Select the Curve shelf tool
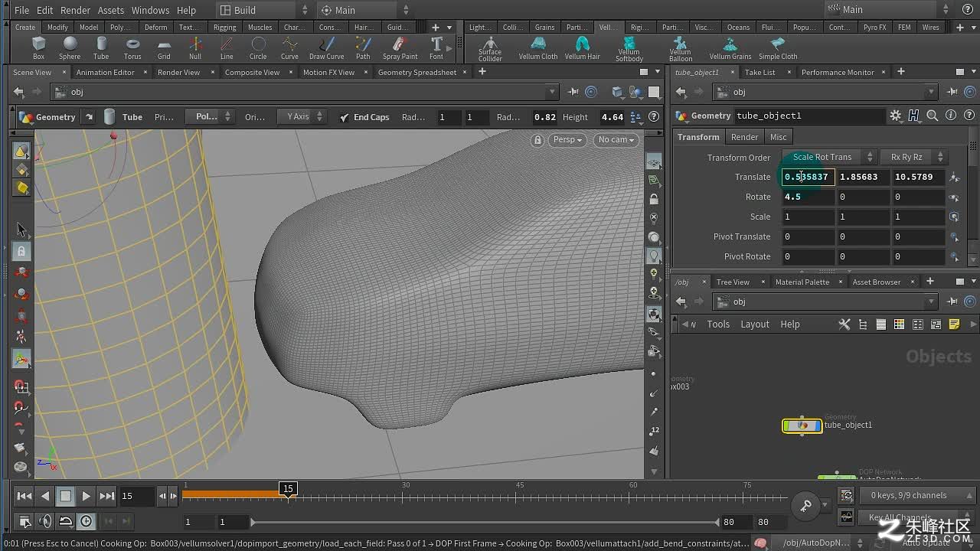Screen dimensions: 980x551 coord(289,48)
